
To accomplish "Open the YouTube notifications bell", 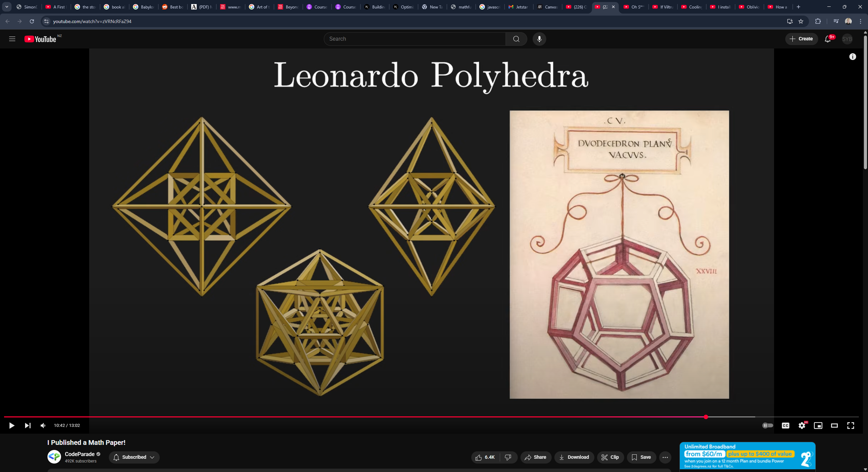I will coord(828,39).
